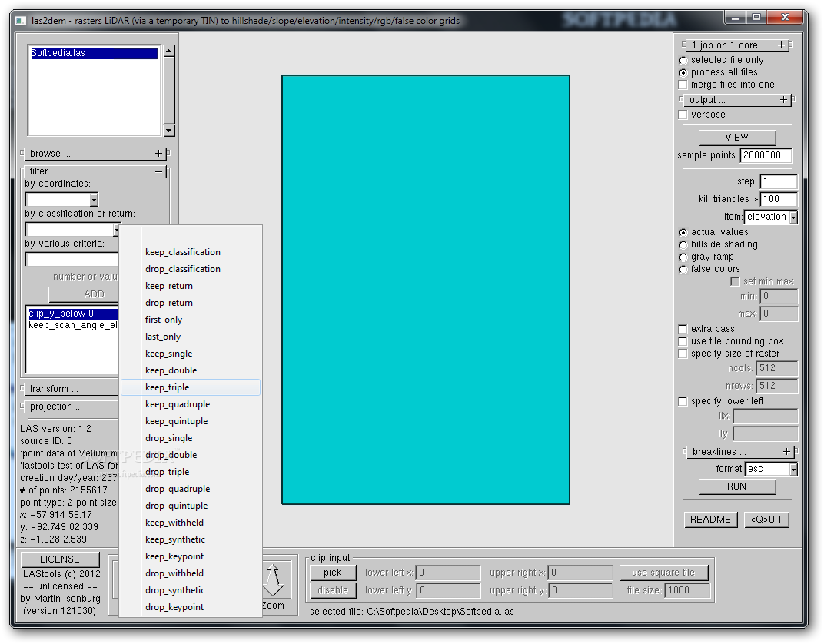
Task: Click the step input field
Action: click(x=779, y=181)
